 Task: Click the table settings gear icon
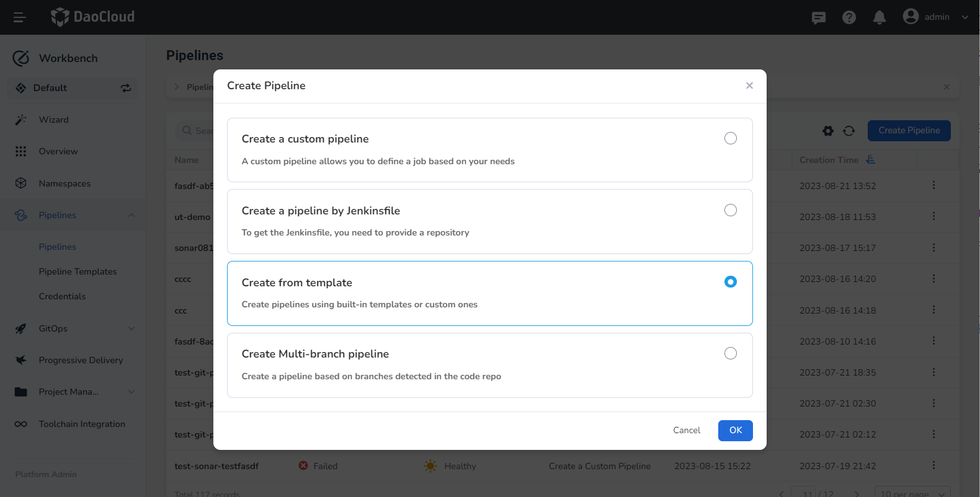coord(828,131)
